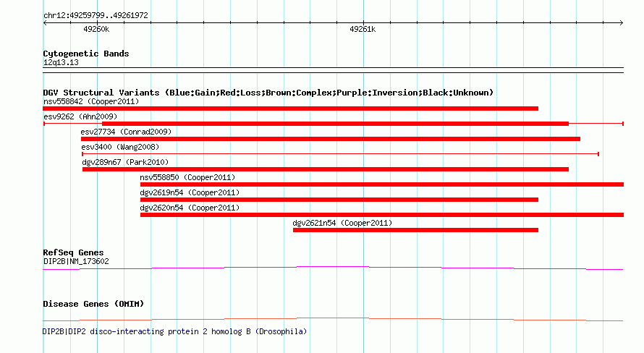Screen dimensions: 644x353
Task: Click the esv27734 red loss bar
Action: [x=331, y=139]
